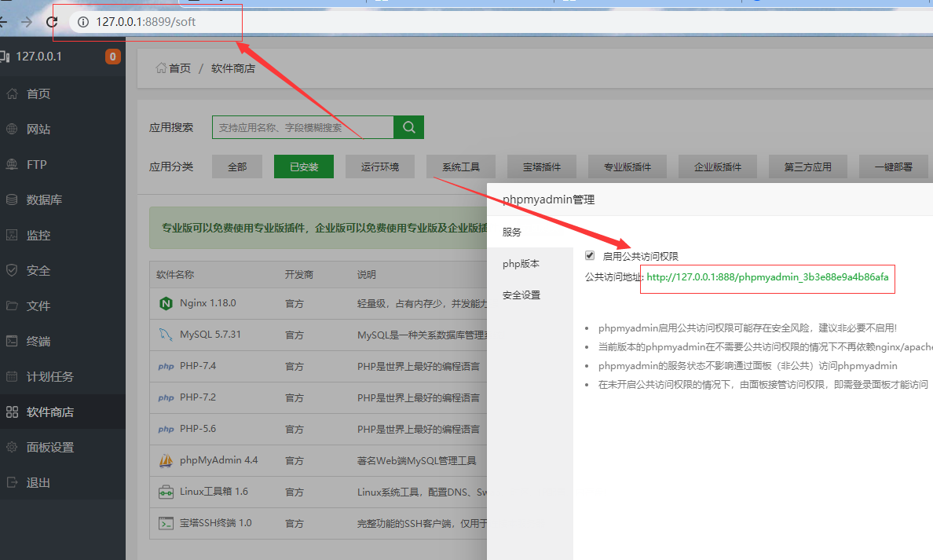The height and width of the screenshot is (560, 933).
Task: Click the 开发商 column header
Action: [298, 274]
